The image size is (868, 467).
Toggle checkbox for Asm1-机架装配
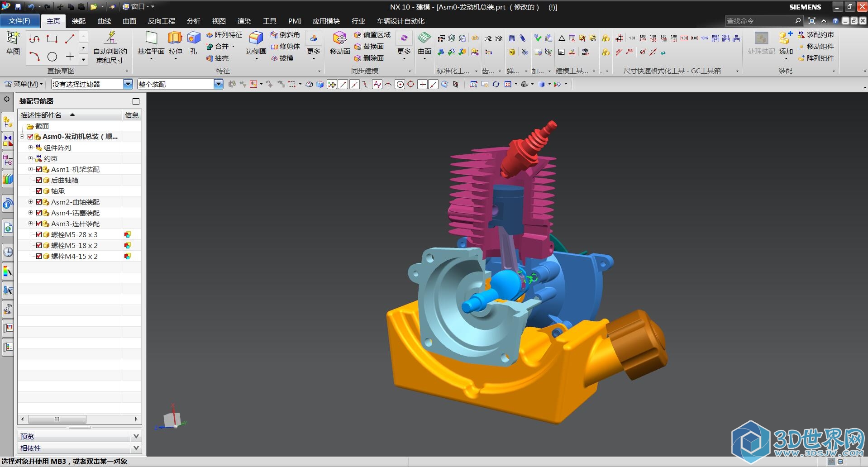(39, 169)
